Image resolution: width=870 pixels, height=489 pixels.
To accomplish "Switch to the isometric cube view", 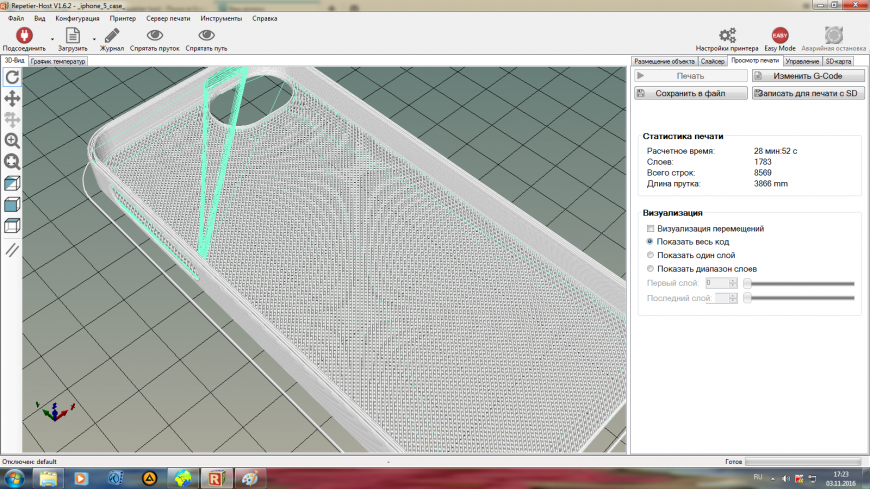I will pos(12,184).
